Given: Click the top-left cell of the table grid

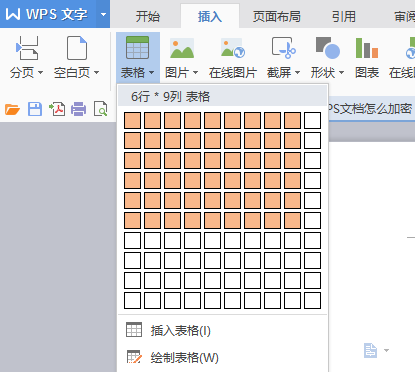Looking at the screenshot, I should coord(132,121).
